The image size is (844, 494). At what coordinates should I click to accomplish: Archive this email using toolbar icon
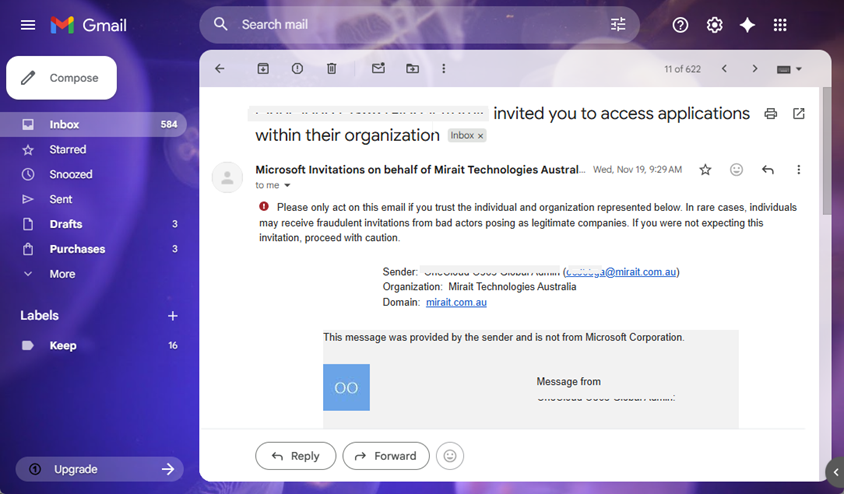click(263, 69)
